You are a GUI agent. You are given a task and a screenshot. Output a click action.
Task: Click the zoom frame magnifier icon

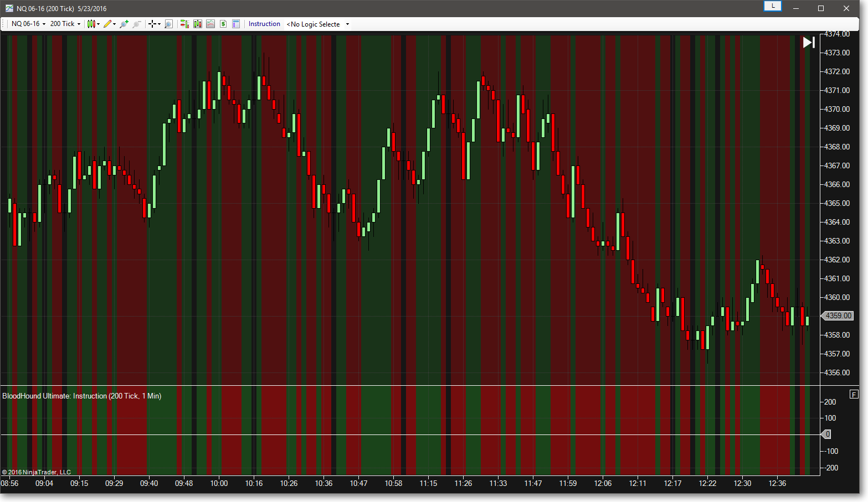[168, 24]
